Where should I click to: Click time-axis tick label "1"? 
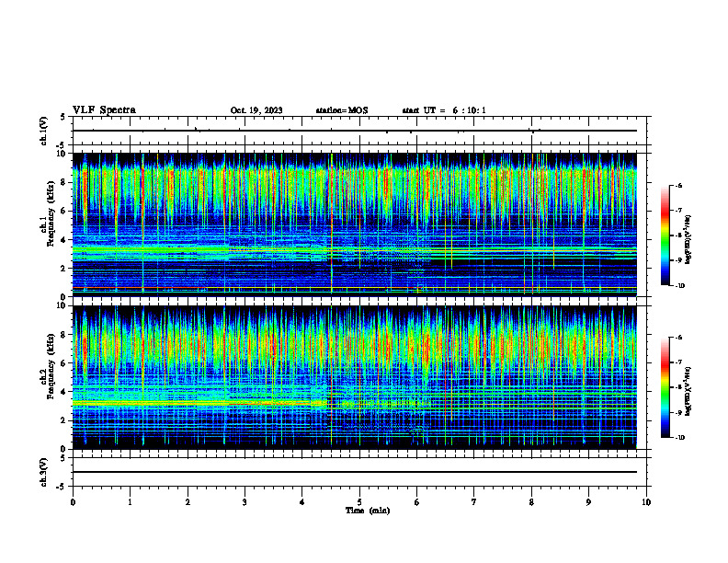click(131, 502)
